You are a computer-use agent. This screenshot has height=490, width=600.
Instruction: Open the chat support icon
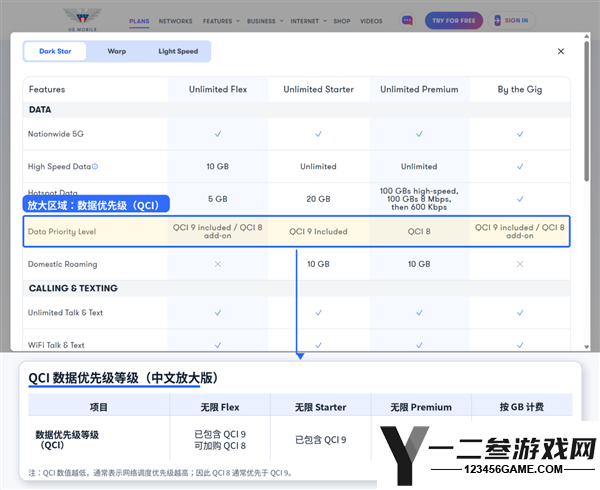[x=407, y=20]
